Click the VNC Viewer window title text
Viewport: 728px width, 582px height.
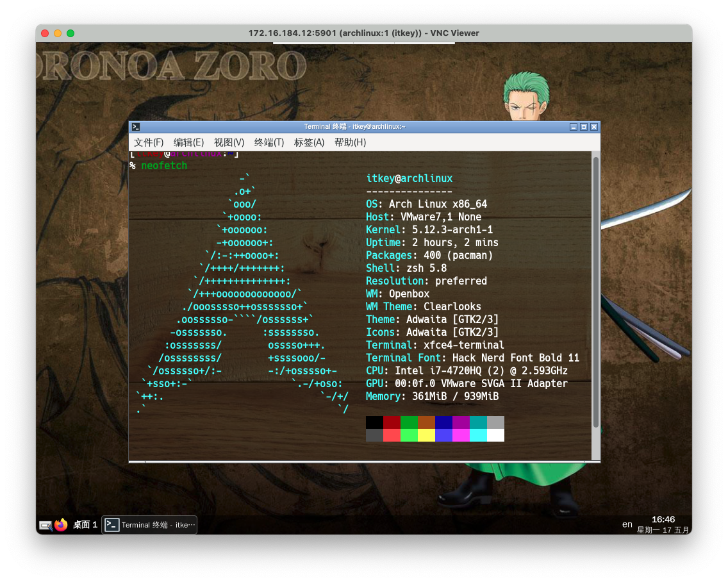[363, 33]
